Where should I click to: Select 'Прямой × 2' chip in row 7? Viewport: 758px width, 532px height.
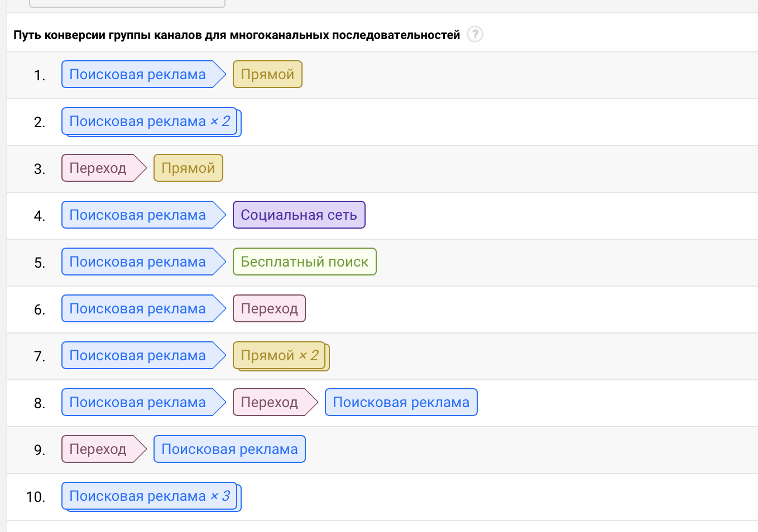click(281, 356)
